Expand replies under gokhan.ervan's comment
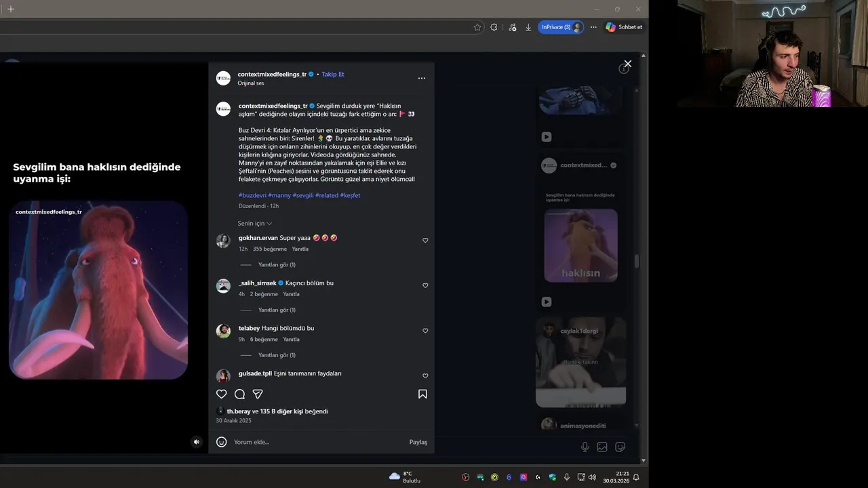 (277, 265)
